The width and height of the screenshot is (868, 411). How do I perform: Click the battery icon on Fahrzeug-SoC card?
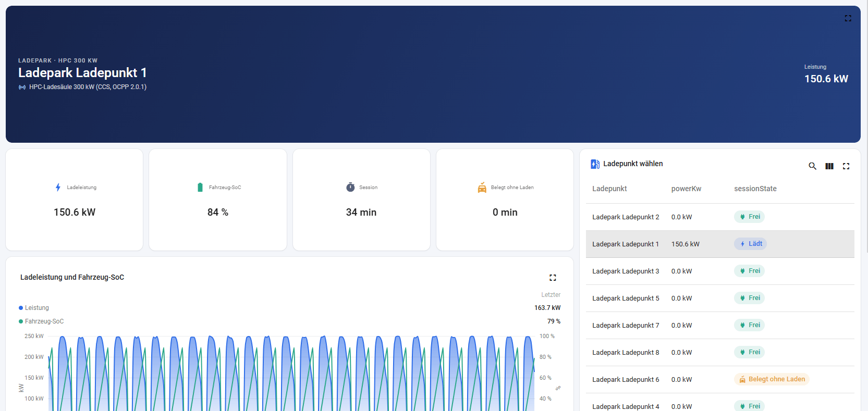[200, 188]
